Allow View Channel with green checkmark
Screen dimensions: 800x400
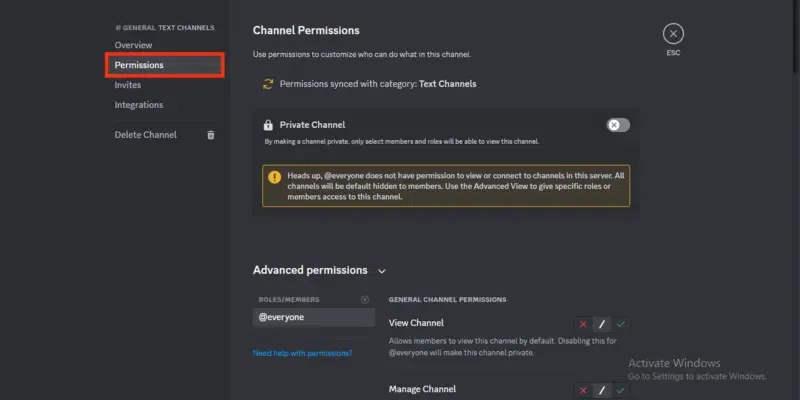(x=621, y=324)
